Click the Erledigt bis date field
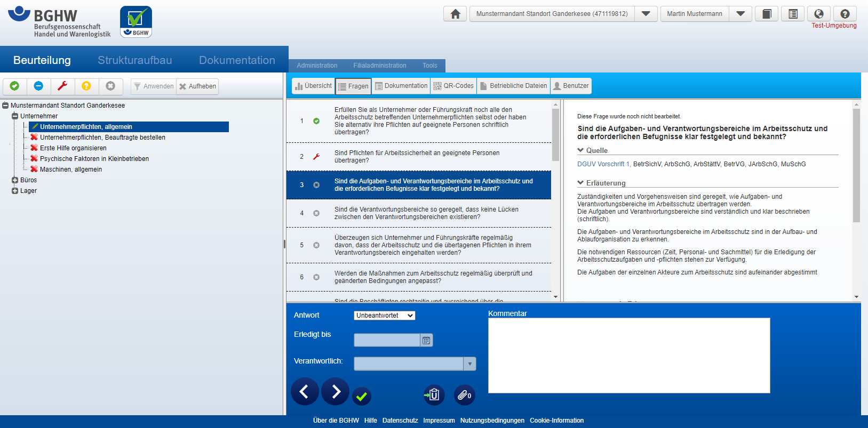This screenshot has width=868, height=428. pos(387,340)
